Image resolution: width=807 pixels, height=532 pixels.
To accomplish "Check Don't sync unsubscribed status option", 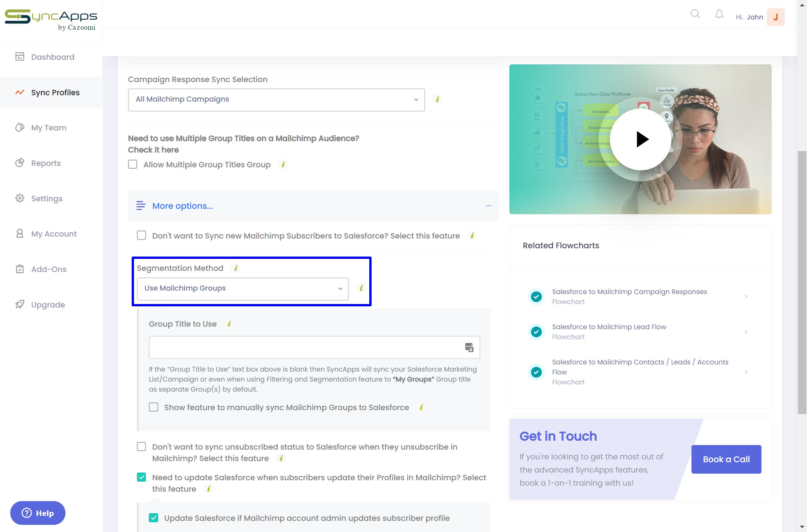I will pyautogui.click(x=142, y=447).
